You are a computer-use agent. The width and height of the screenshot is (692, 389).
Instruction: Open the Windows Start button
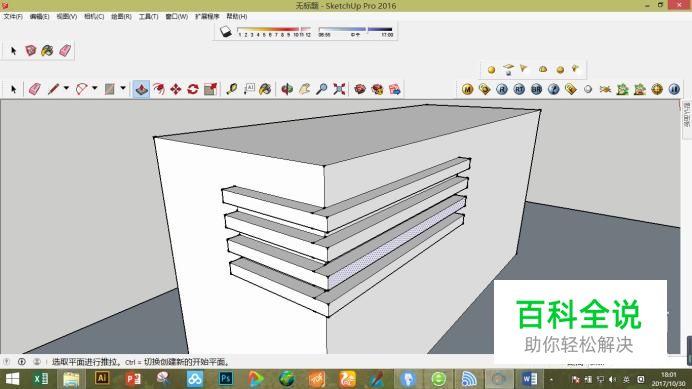click(x=12, y=379)
